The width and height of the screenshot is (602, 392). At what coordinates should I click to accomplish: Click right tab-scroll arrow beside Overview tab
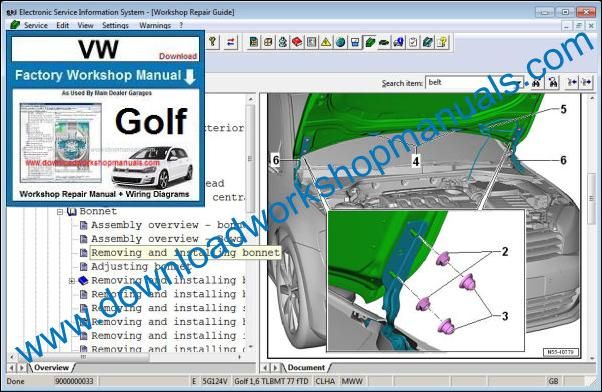pos(21,368)
